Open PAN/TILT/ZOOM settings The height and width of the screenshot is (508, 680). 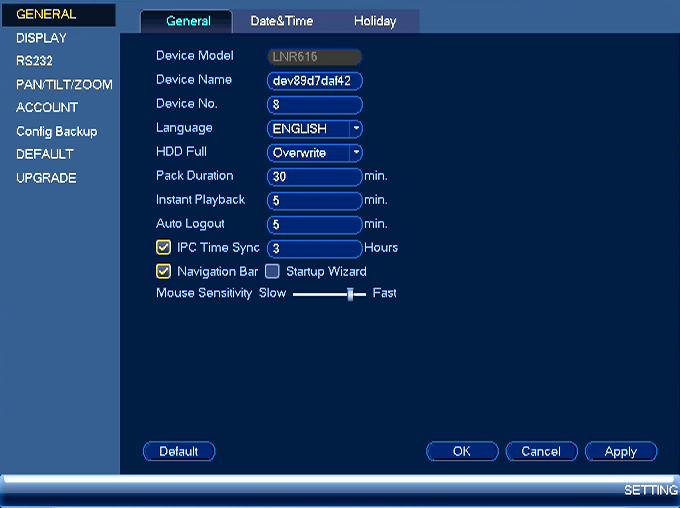point(64,84)
